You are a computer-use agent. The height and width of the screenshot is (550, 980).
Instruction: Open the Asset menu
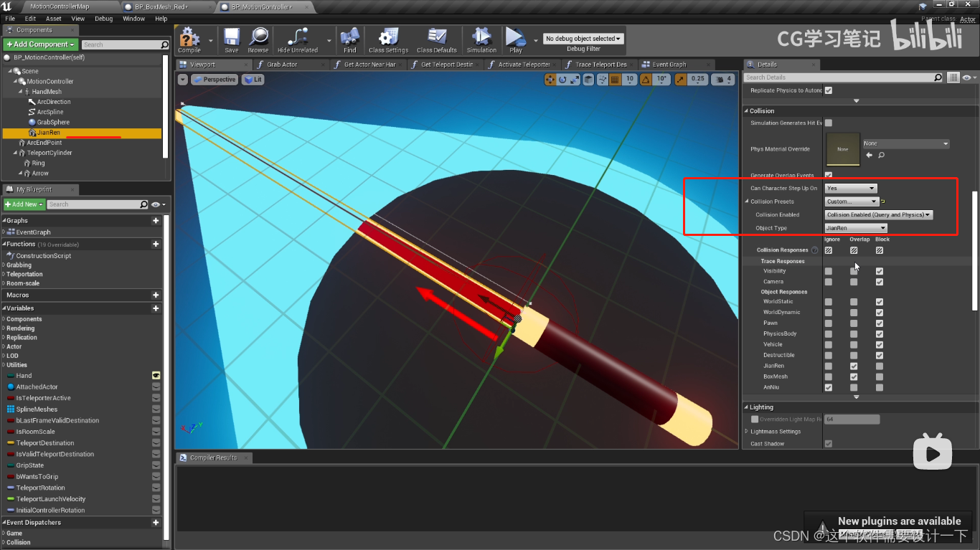tap(54, 19)
